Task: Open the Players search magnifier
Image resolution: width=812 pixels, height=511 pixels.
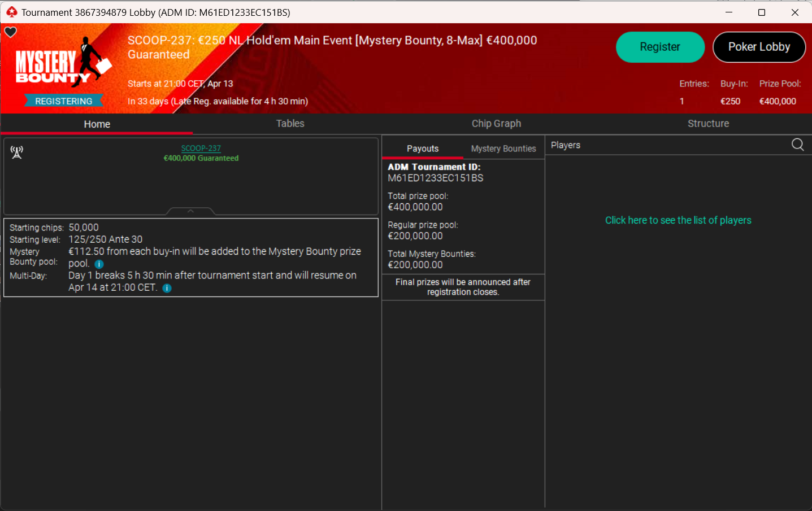Action: point(797,145)
